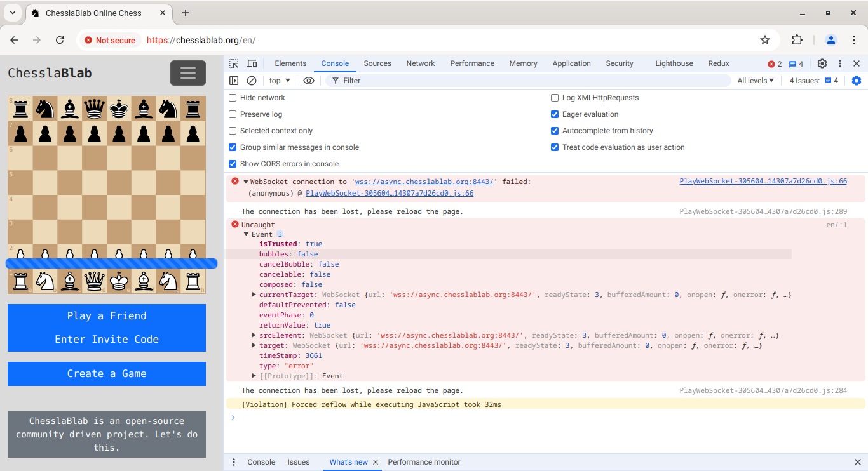Screen dimensions: 868x471
Task: Open the browser extensions puzzle icon
Action: point(797,40)
